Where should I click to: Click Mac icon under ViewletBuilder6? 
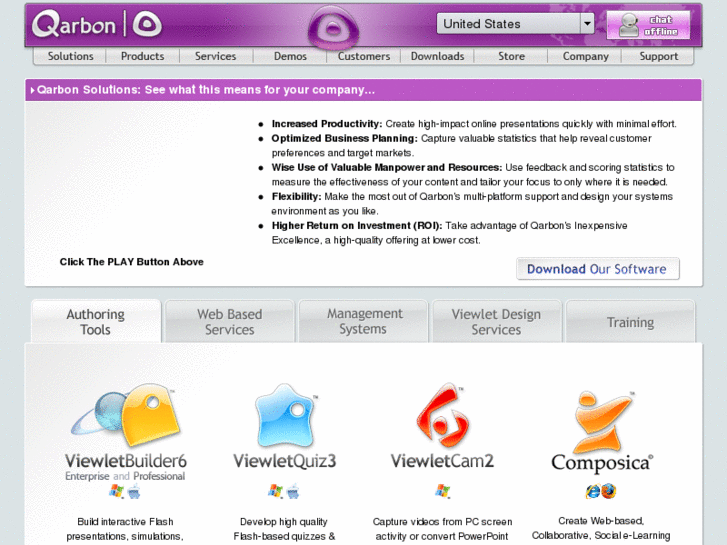(134, 491)
